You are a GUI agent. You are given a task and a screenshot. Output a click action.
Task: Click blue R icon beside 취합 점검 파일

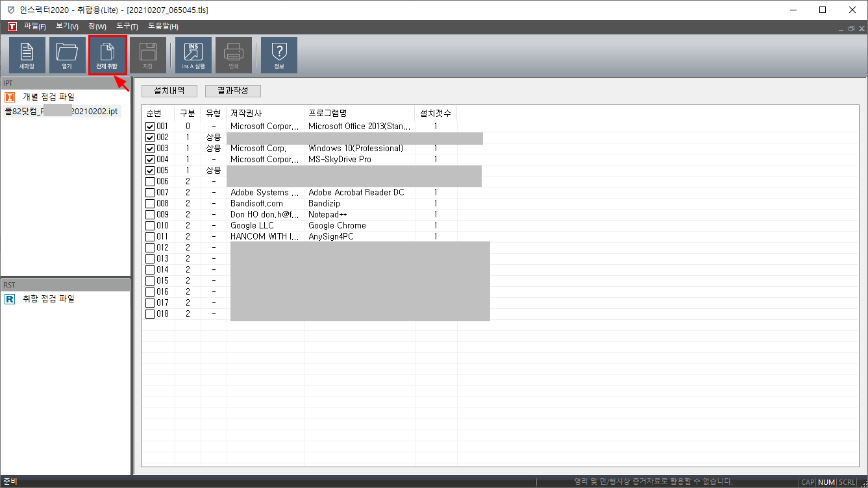tap(10, 299)
